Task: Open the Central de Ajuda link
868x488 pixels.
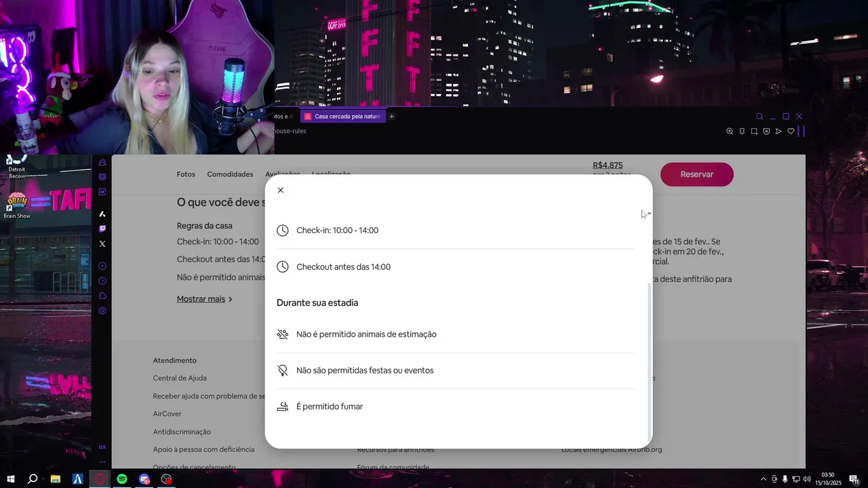Action: pos(180,378)
